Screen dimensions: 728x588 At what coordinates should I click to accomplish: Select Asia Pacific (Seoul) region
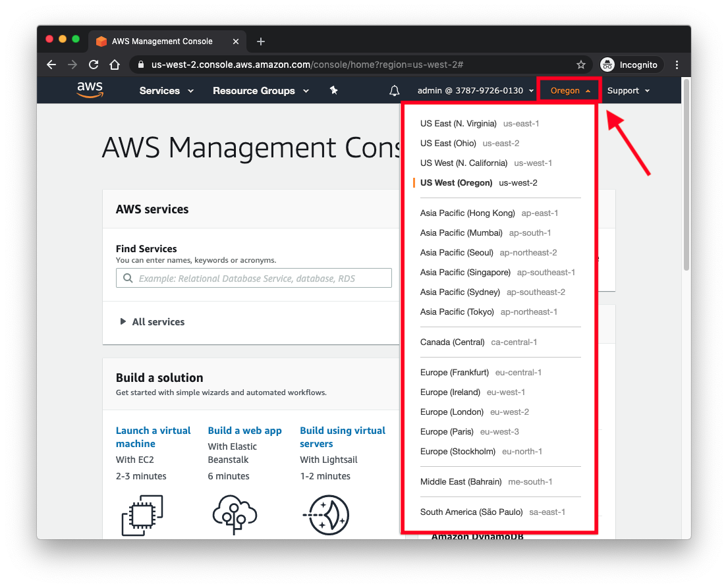pyautogui.click(x=488, y=252)
